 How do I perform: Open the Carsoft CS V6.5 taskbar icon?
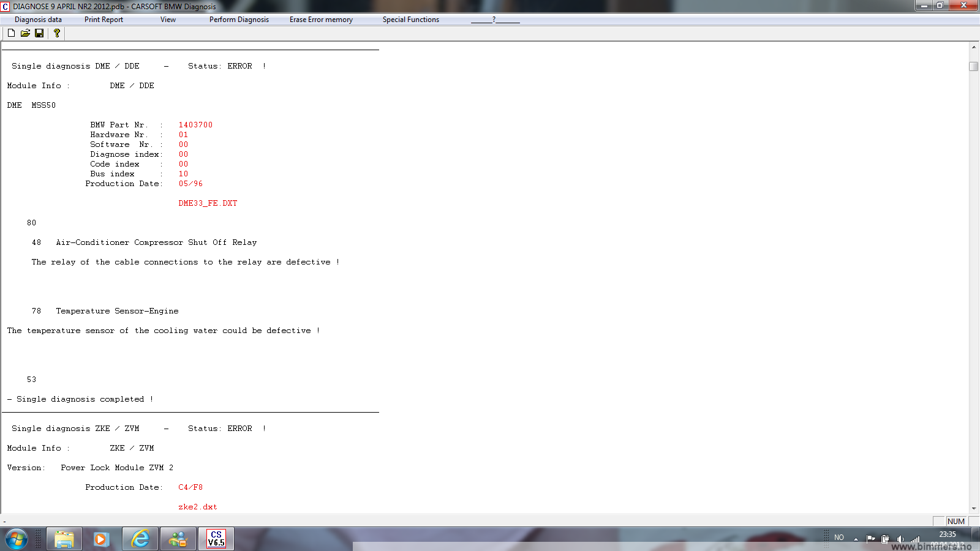(216, 539)
